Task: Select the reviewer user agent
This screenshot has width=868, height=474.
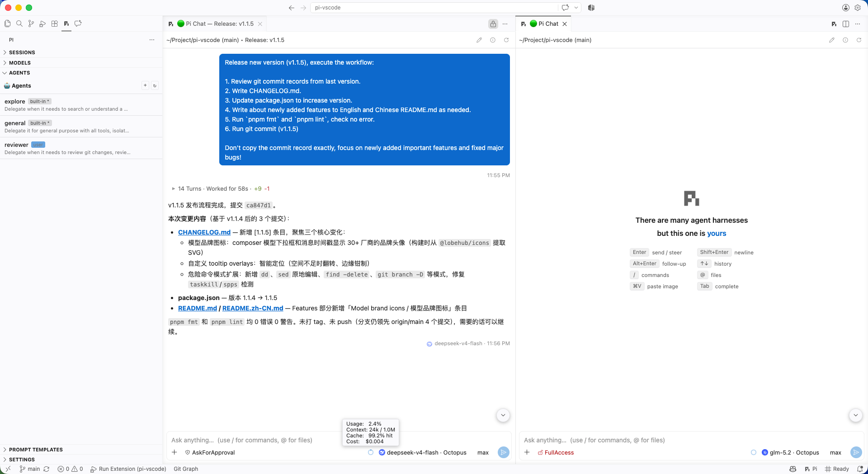Action: pyautogui.click(x=81, y=148)
